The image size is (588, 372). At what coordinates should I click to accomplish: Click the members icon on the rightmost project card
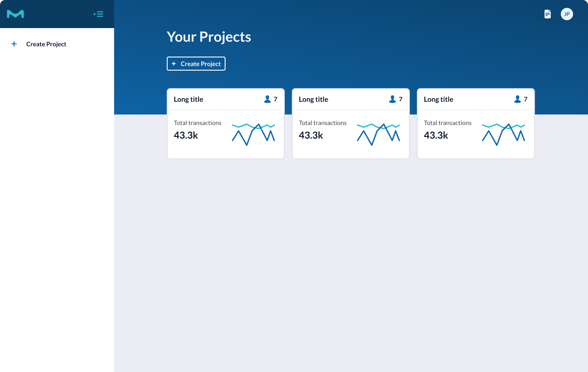[517, 99]
